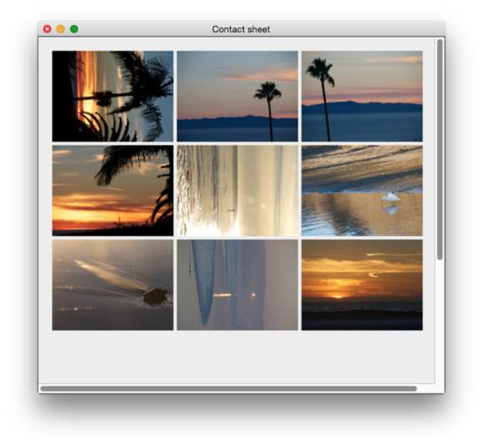Image resolution: width=483 pixels, height=448 pixels.
Task: Select the rock on wet sand thumbnail
Action: point(112,285)
